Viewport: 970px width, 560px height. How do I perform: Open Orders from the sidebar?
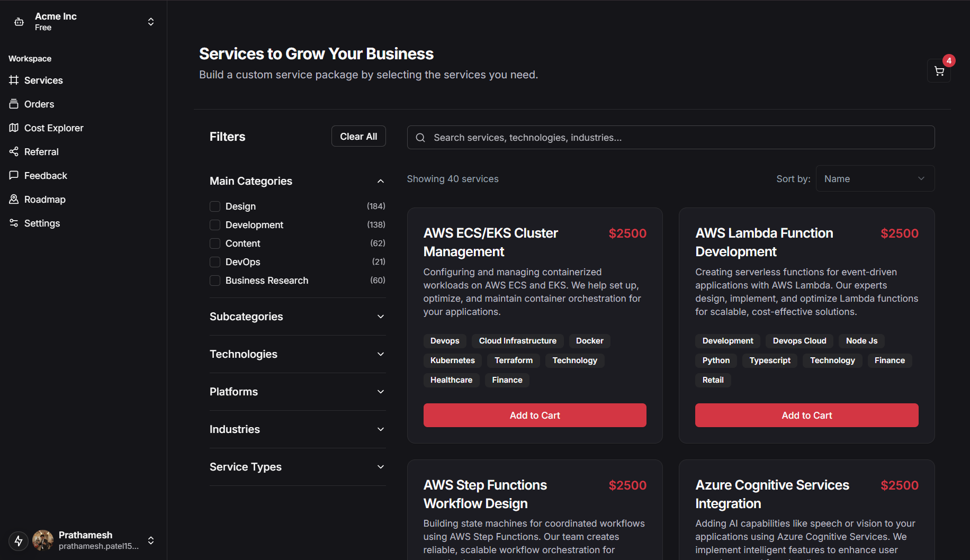(x=39, y=104)
